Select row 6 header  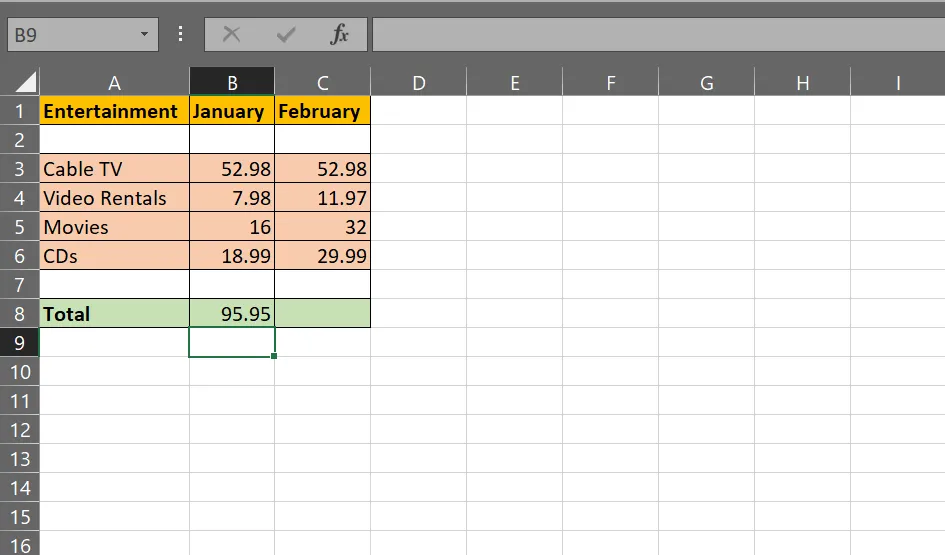click(19, 256)
